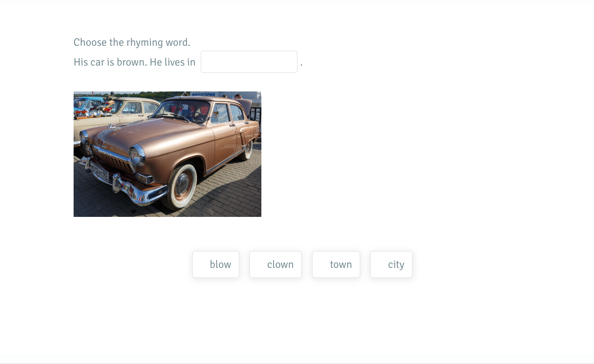Screen dimensions: 594x364
Task: Click the word option starting with "c" meaning jester
Action: (x=276, y=264)
